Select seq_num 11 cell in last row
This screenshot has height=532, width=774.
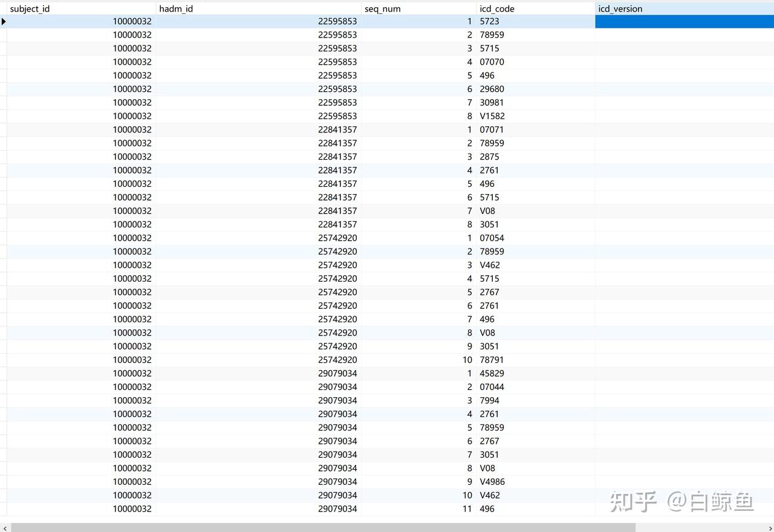418,508
